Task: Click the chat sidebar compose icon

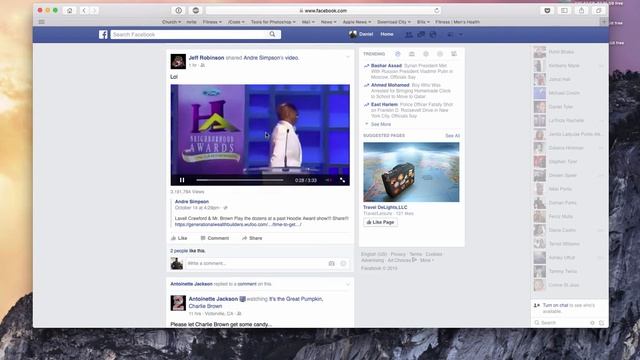Action: (601, 323)
